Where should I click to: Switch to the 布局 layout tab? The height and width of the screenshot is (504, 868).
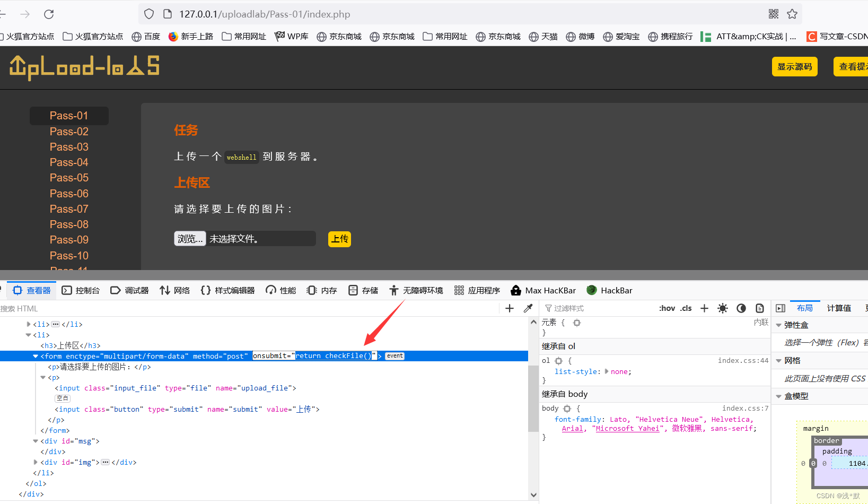coord(805,308)
